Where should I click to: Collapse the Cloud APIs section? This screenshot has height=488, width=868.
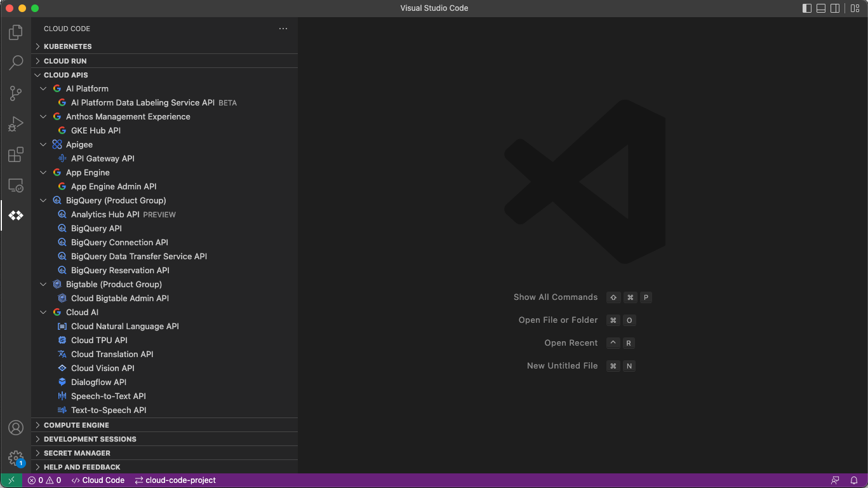click(164, 75)
